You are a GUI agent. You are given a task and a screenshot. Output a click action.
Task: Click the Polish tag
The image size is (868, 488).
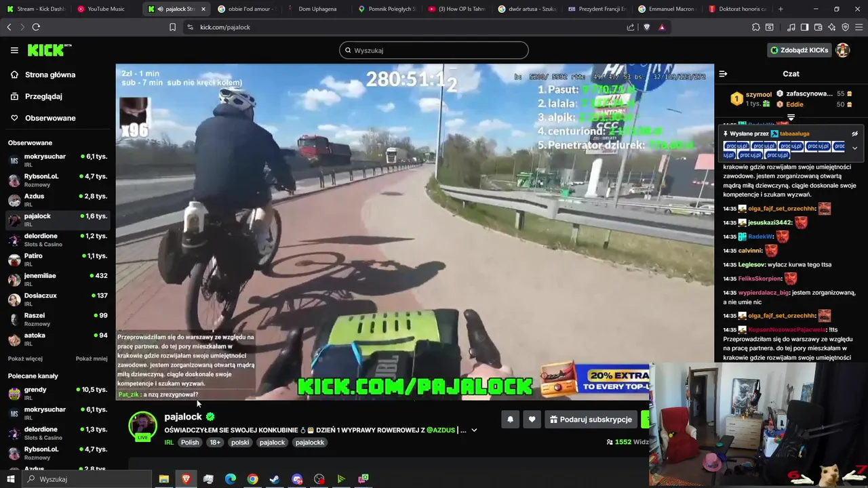(x=190, y=443)
